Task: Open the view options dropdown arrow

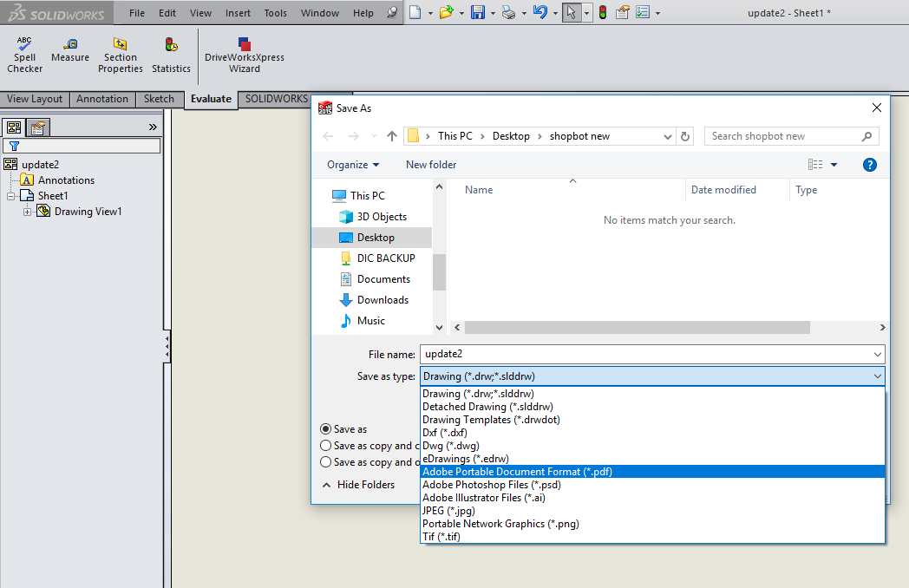Action: pos(834,165)
